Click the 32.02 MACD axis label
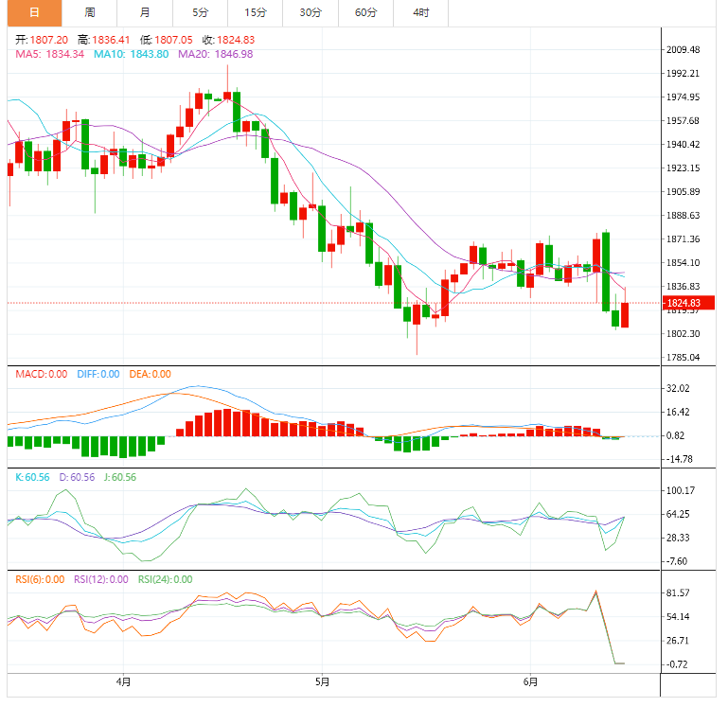This screenshot has height=707, width=728. coord(678,389)
